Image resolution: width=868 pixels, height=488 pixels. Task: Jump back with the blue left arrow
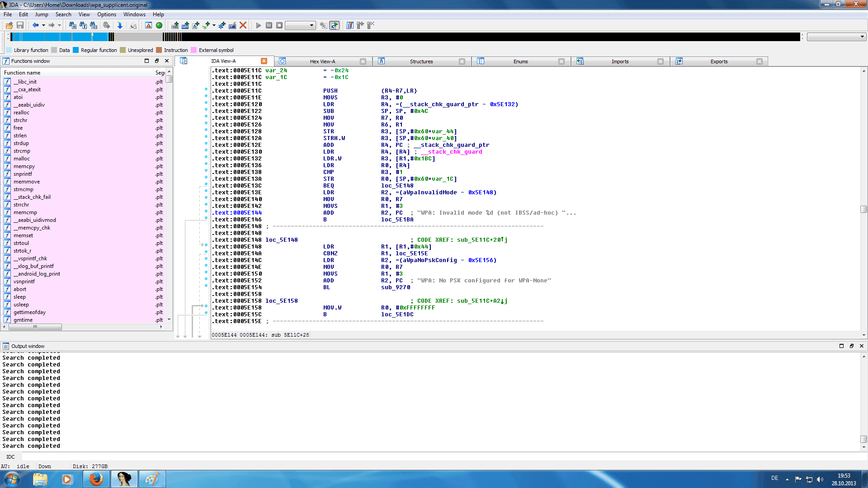coord(35,25)
